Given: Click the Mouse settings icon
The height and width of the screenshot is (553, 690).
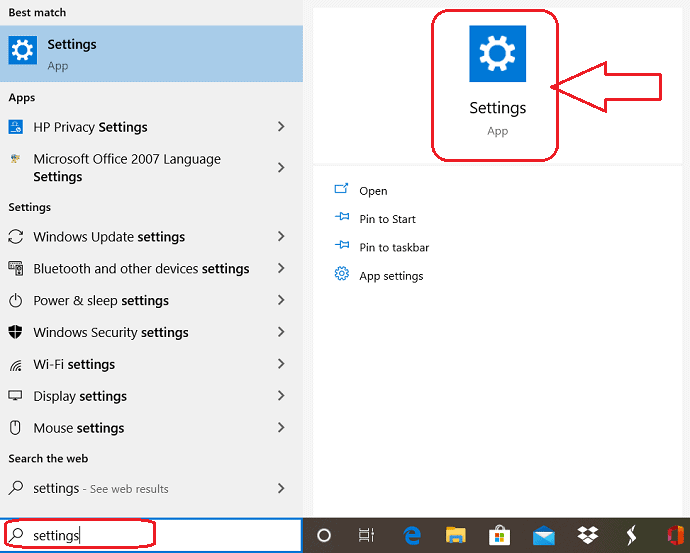Looking at the screenshot, I should pyautogui.click(x=15, y=428).
